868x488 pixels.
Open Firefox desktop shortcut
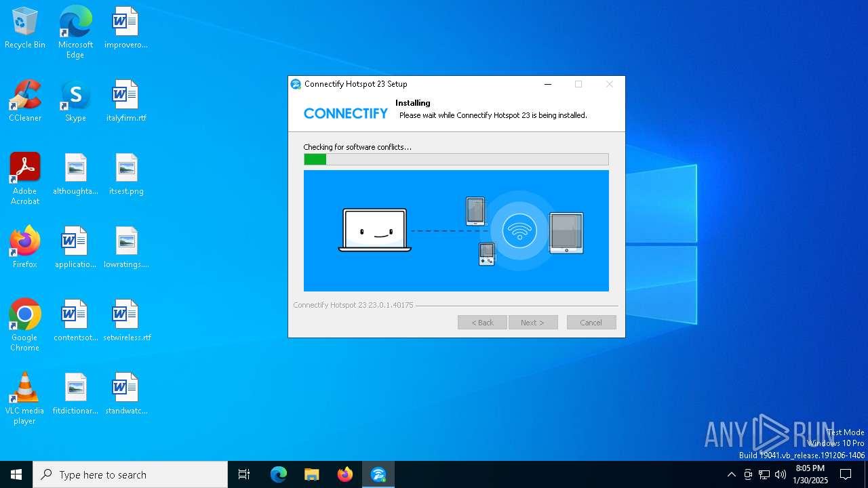coord(25,248)
